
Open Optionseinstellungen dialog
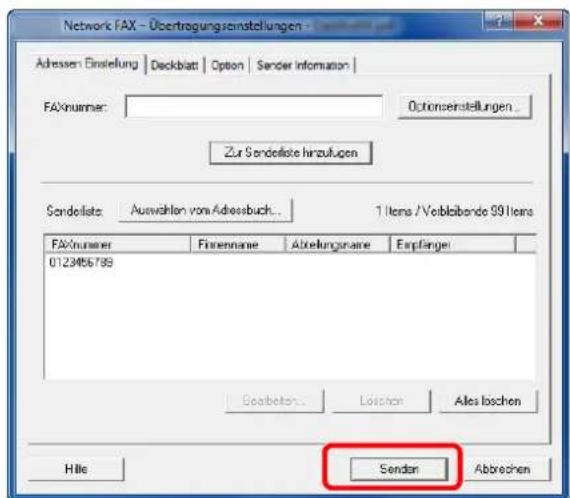click(x=465, y=107)
